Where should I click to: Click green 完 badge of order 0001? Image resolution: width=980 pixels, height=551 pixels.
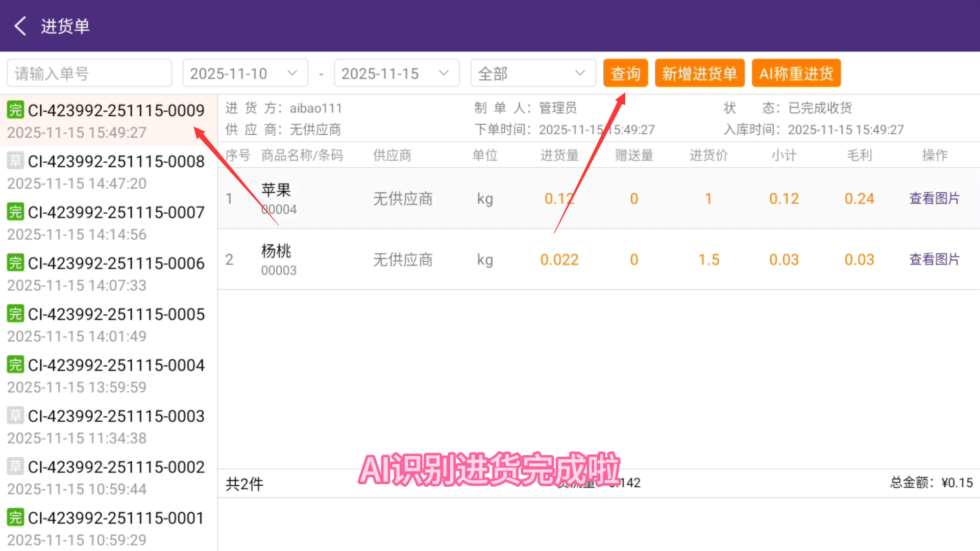[15, 517]
